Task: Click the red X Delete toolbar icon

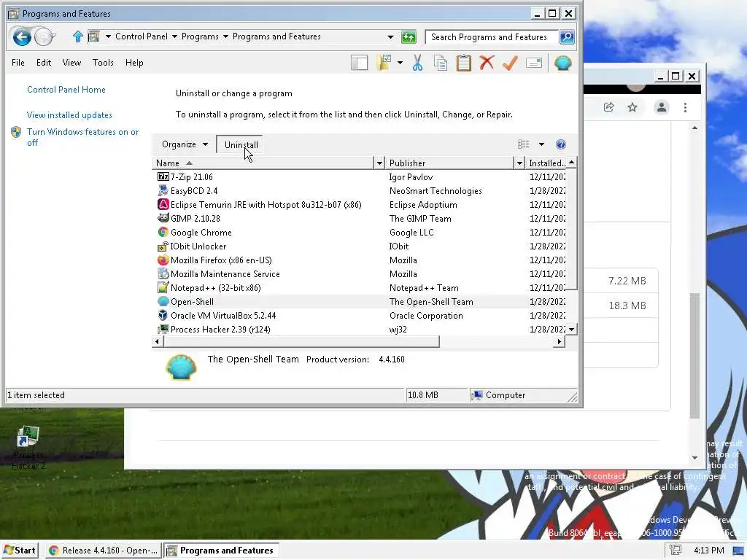Action: [x=487, y=63]
